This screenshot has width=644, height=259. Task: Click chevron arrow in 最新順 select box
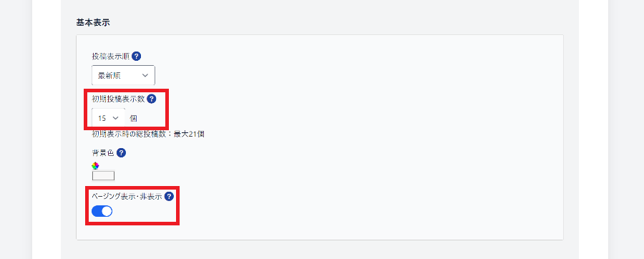click(145, 76)
